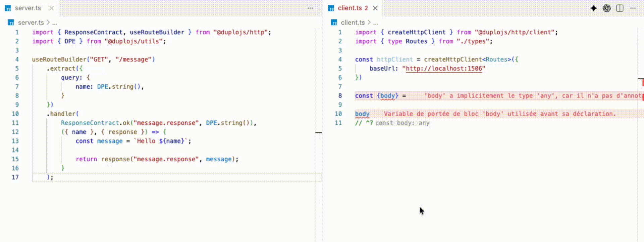
Task: Click the scroll marker in server.ts minimap
Action: [x=318, y=132]
